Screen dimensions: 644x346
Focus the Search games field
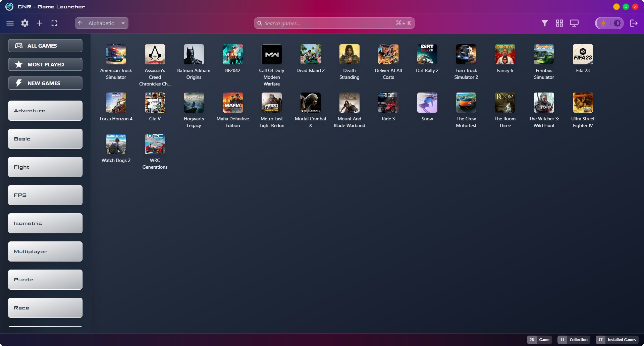tap(334, 23)
